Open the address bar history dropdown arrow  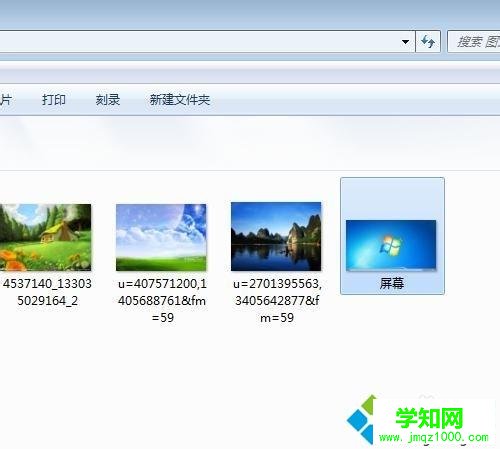click(405, 42)
